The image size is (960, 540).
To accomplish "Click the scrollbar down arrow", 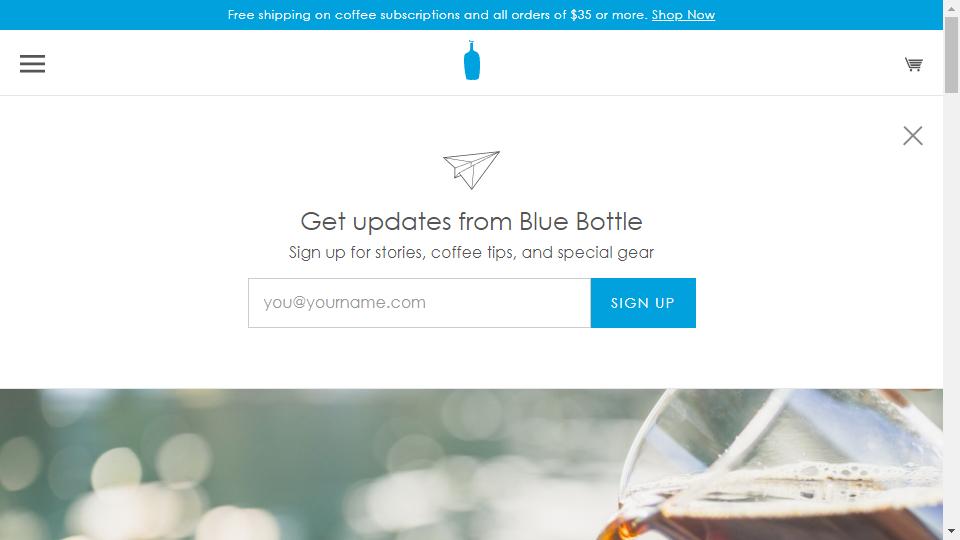I will (x=951, y=531).
